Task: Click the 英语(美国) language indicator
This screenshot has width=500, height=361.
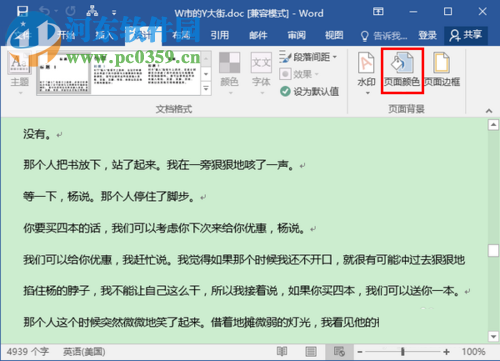Action: click(84, 352)
